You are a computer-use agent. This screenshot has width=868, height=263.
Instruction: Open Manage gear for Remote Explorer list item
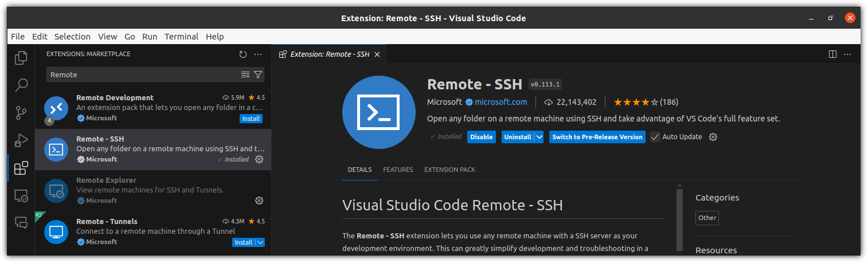tap(259, 201)
